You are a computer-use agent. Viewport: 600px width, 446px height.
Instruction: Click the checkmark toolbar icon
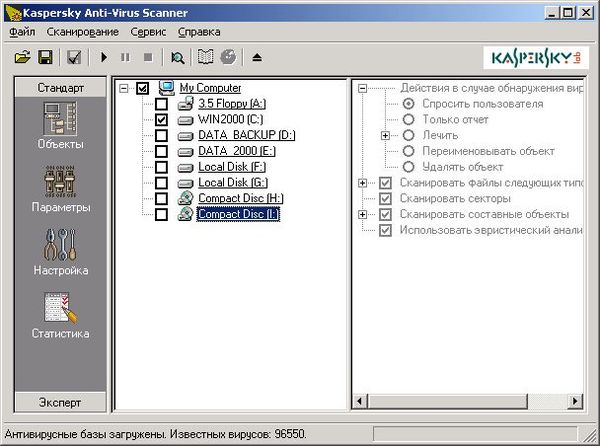point(74,58)
